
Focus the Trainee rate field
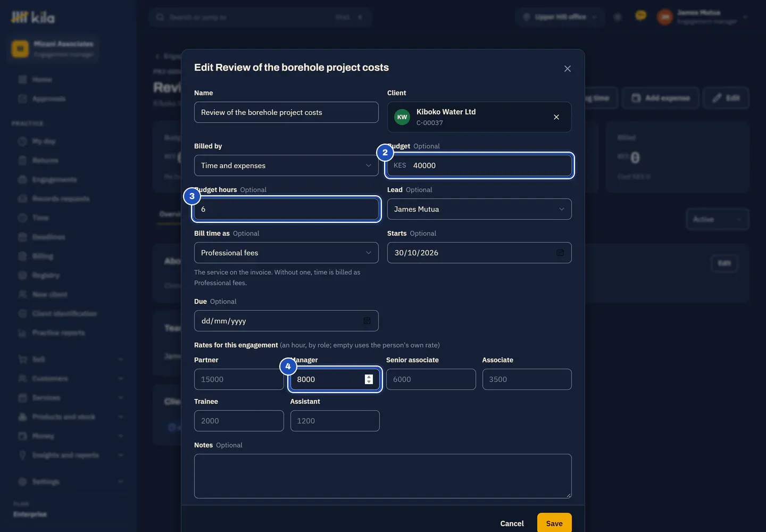239,421
